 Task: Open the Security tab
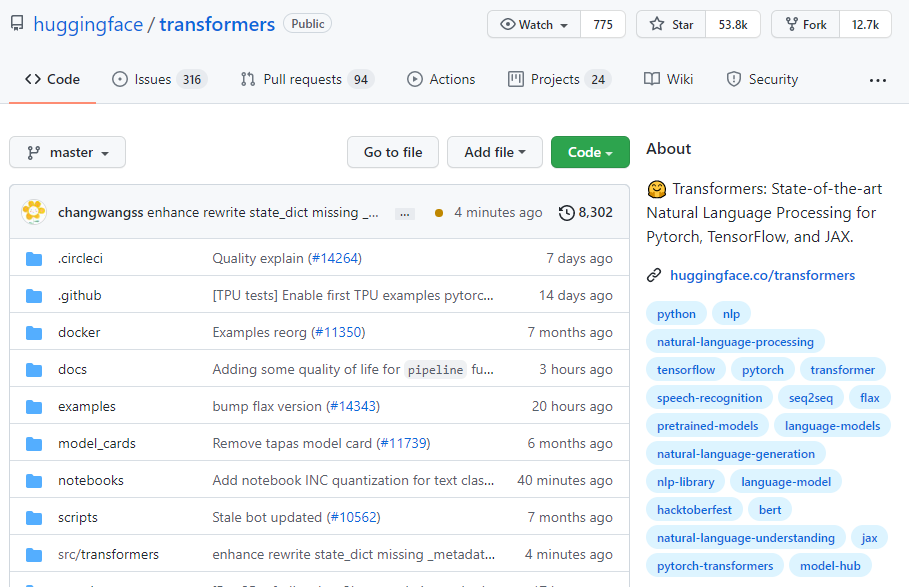(x=762, y=79)
